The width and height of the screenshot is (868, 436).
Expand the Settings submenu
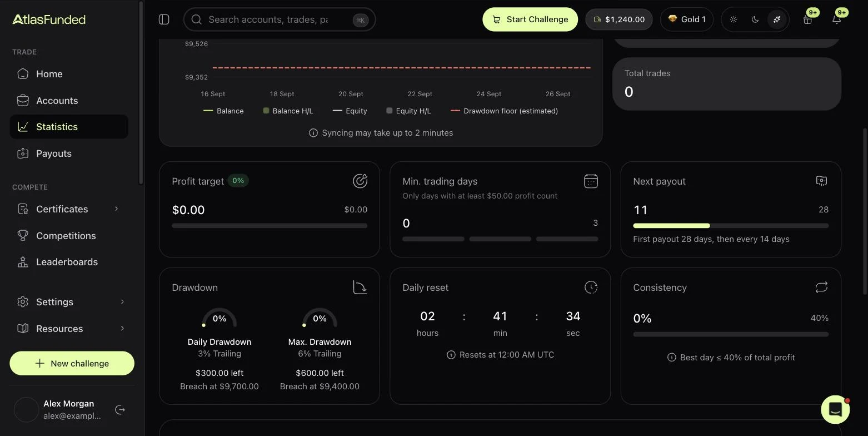[x=122, y=302]
